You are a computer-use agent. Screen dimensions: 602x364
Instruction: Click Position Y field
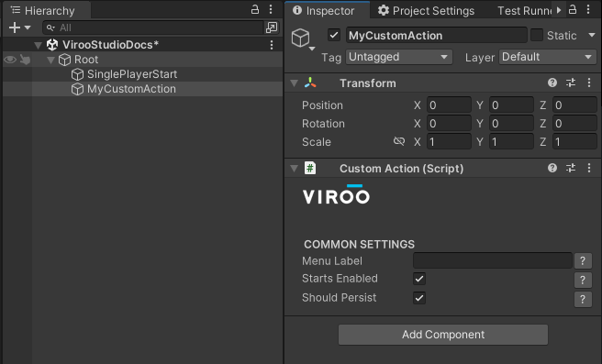tap(511, 105)
